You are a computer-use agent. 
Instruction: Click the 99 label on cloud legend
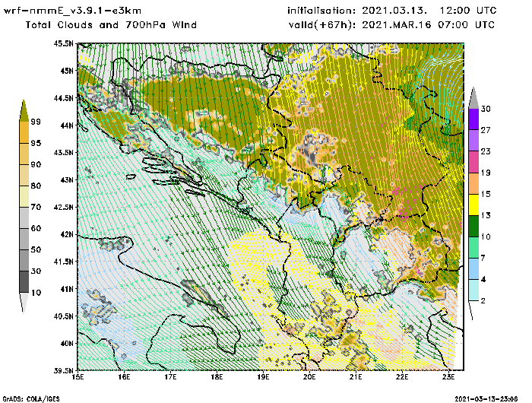[x=36, y=122]
